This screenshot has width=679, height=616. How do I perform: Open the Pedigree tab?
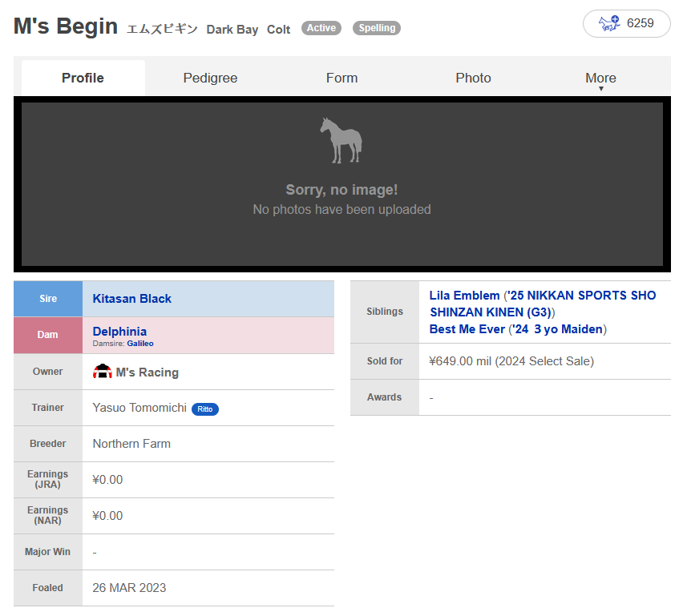click(x=210, y=78)
